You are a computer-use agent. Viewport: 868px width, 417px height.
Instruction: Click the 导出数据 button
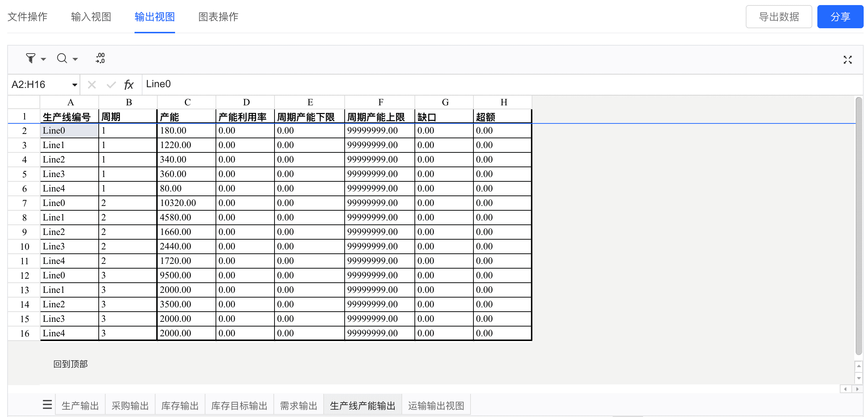pyautogui.click(x=779, y=17)
